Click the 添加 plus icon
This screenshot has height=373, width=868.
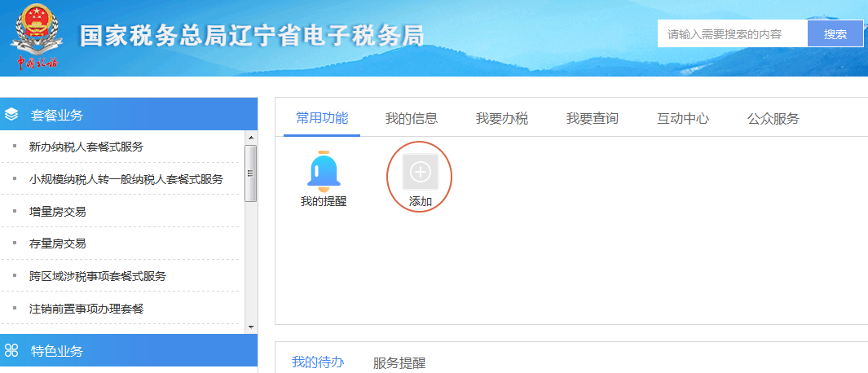coord(421,172)
